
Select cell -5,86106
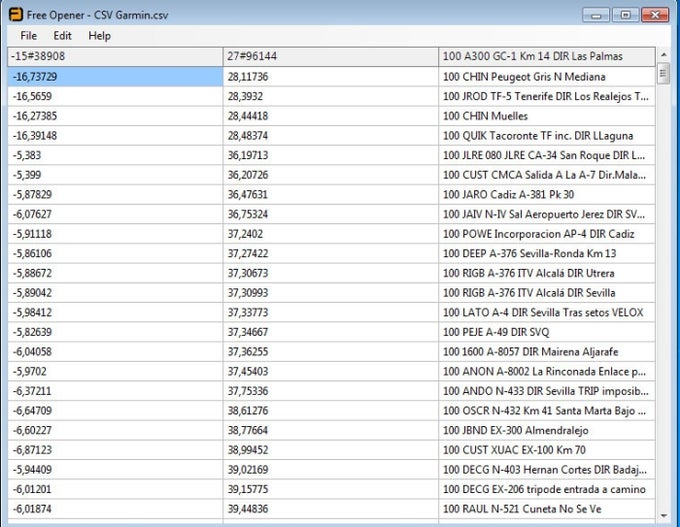tap(115, 254)
